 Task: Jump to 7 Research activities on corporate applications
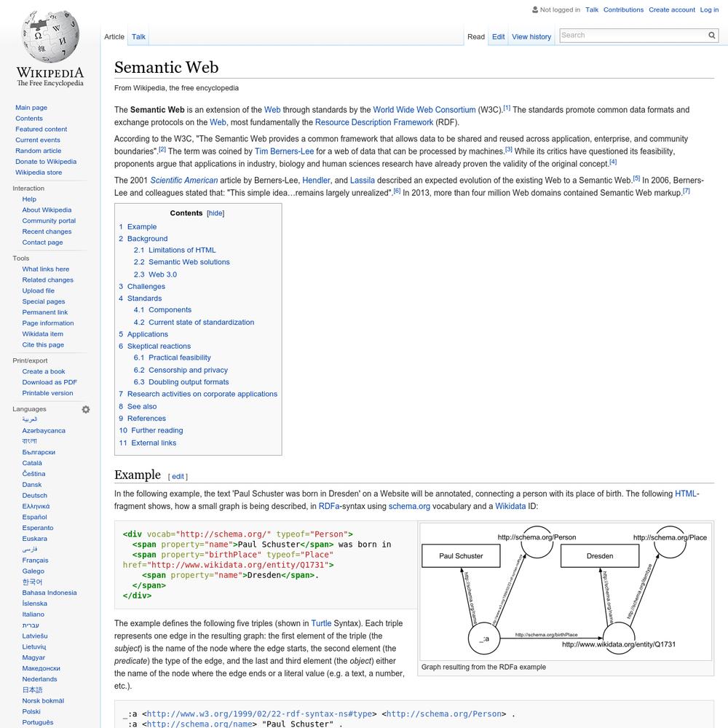click(x=198, y=394)
